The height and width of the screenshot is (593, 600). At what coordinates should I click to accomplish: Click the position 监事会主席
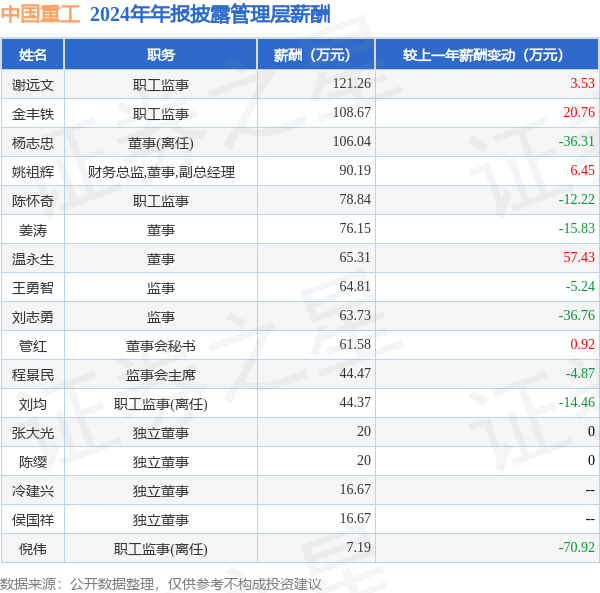point(161,375)
